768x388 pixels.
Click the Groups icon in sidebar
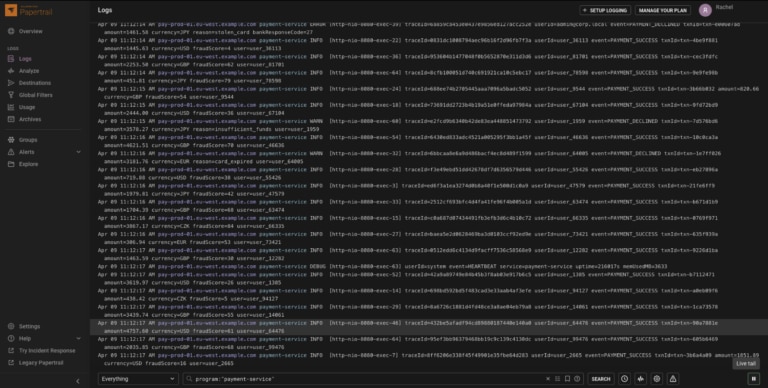tap(11, 140)
